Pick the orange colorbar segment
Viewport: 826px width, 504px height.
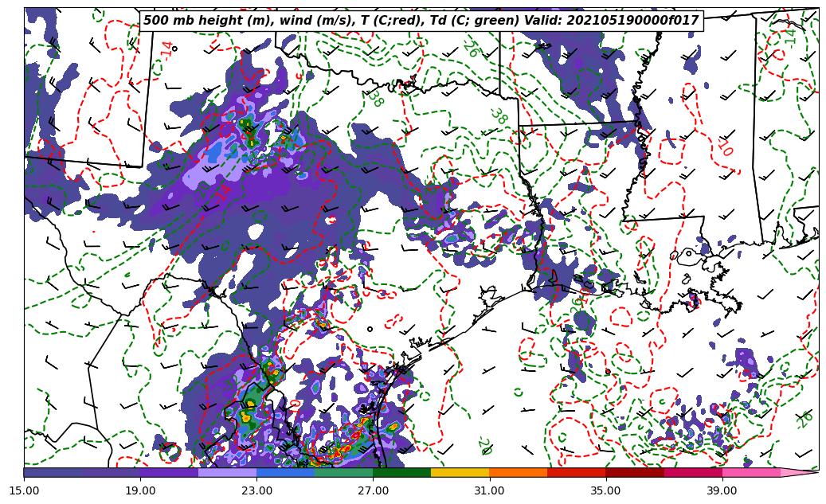tap(518, 472)
